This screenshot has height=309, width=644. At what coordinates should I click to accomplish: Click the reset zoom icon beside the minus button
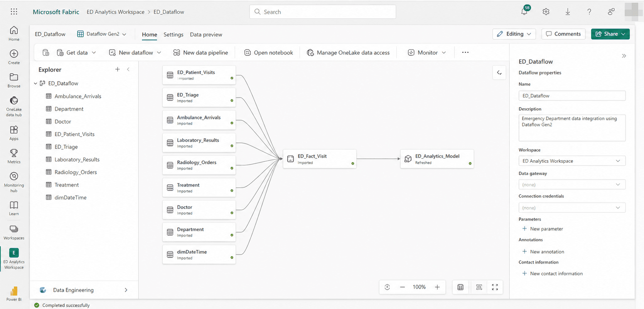[387, 287]
